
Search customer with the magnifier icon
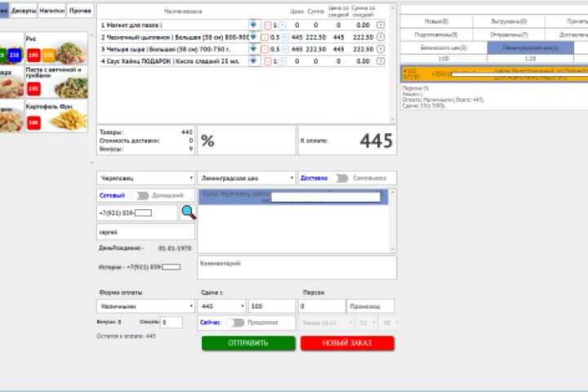click(x=189, y=212)
